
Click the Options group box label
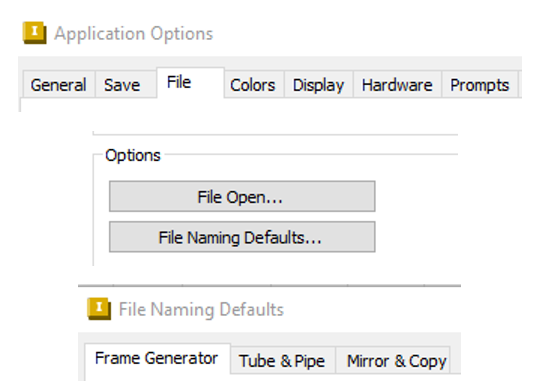coord(133,155)
